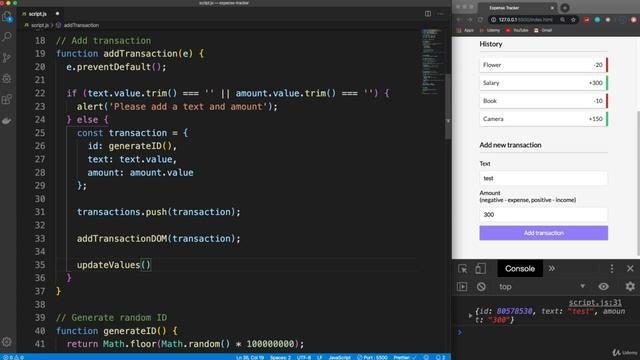Screen dimensions: 640x360
Task: Click errors and warnings status indicator
Action: click(13, 357)
